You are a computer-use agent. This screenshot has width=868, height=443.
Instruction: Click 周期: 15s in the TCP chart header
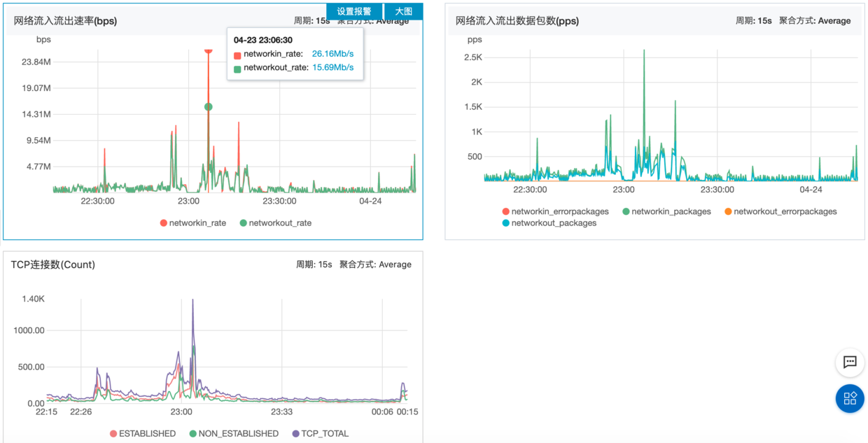(314, 265)
